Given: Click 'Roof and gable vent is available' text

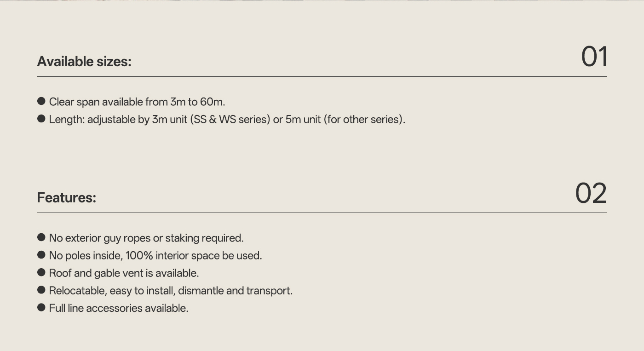Looking at the screenshot, I should (124, 273).
